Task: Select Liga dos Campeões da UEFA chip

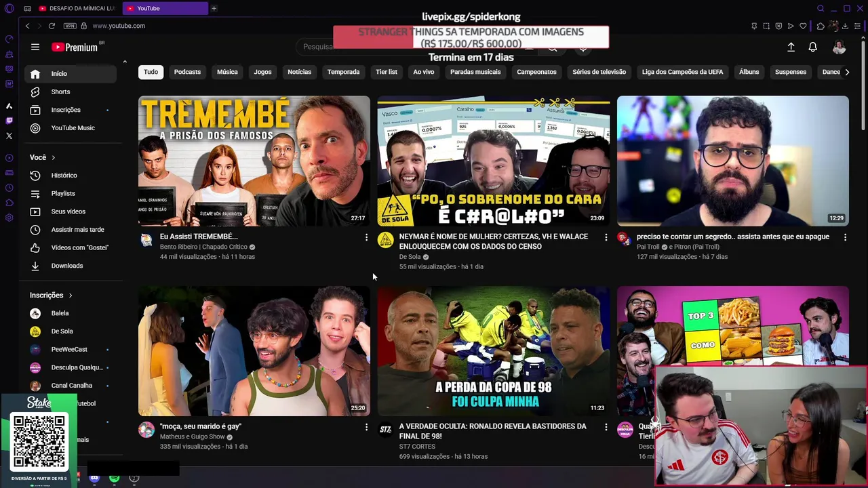Action: coord(682,72)
